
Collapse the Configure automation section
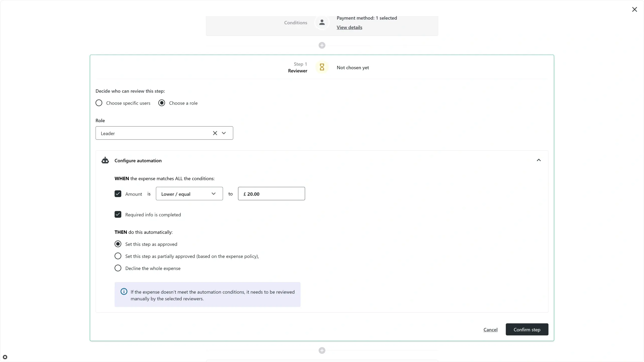click(x=539, y=160)
